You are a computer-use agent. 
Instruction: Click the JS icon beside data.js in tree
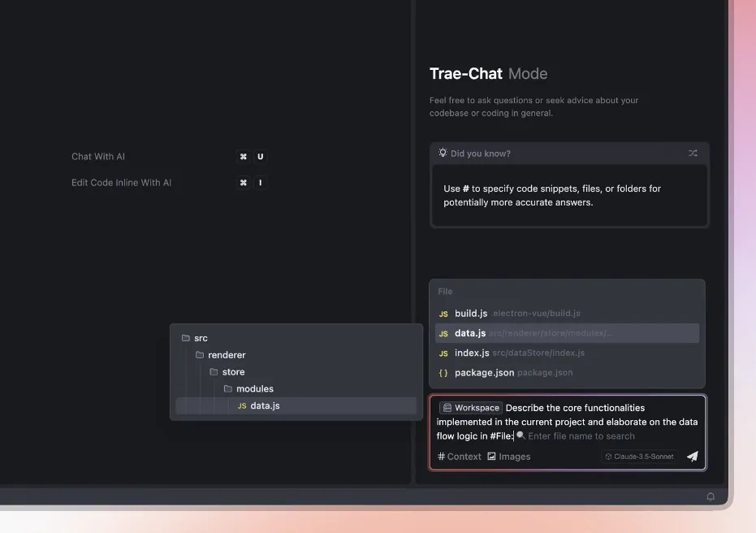[242, 405]
